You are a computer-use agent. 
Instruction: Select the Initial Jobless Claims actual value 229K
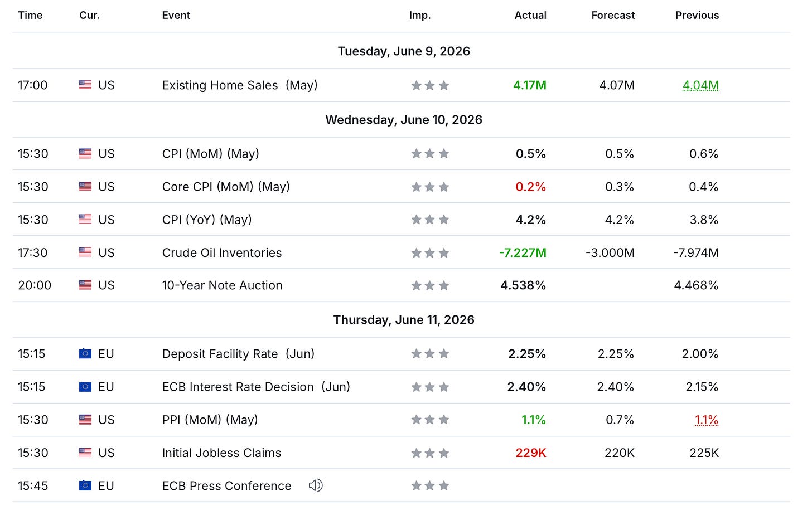531,453
